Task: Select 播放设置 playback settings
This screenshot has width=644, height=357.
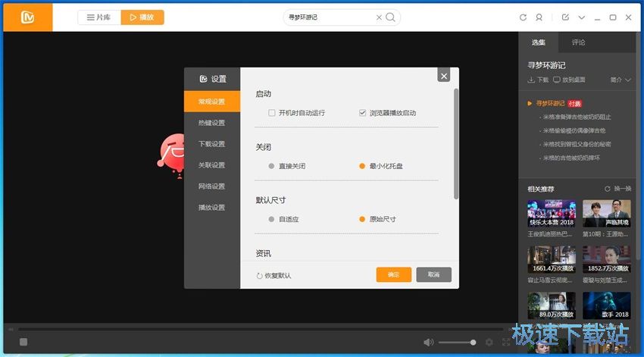Action: tap(212, 208)
